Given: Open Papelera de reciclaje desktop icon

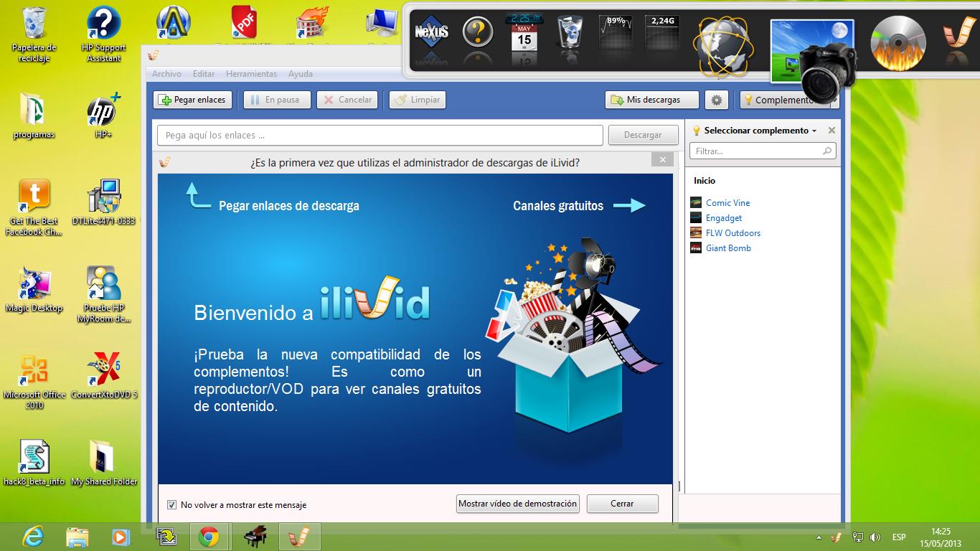Looking at the screenshot, I should point(34,34).
